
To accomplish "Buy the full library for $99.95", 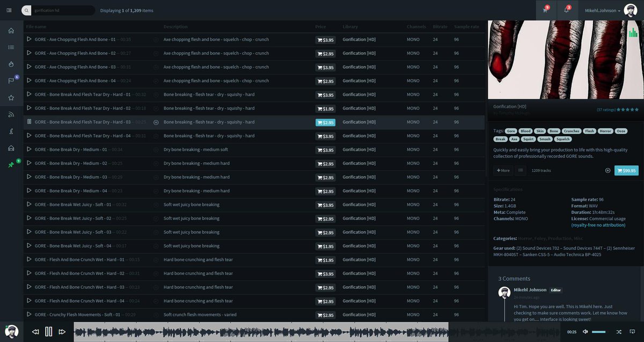I will click(626, 171).
